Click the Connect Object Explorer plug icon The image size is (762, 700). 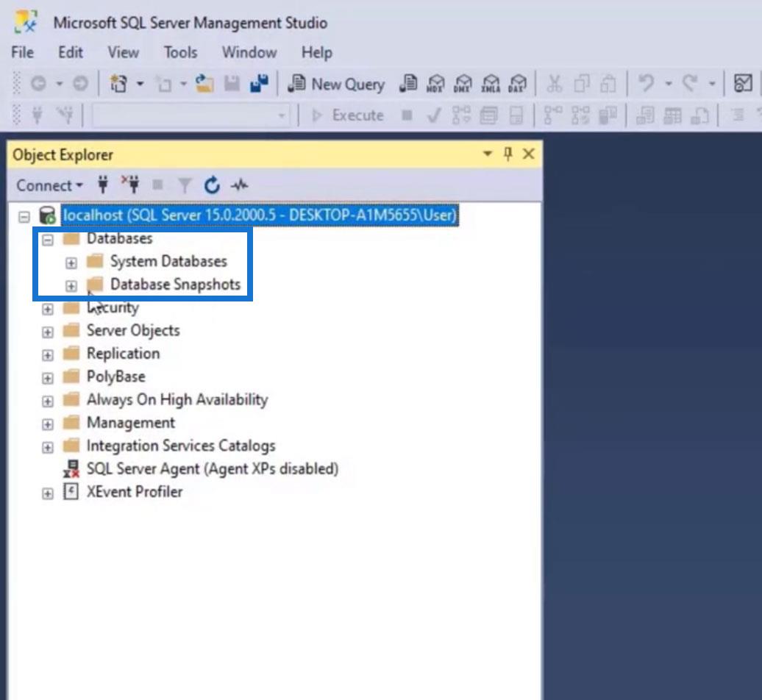click(x=102, y=185)
